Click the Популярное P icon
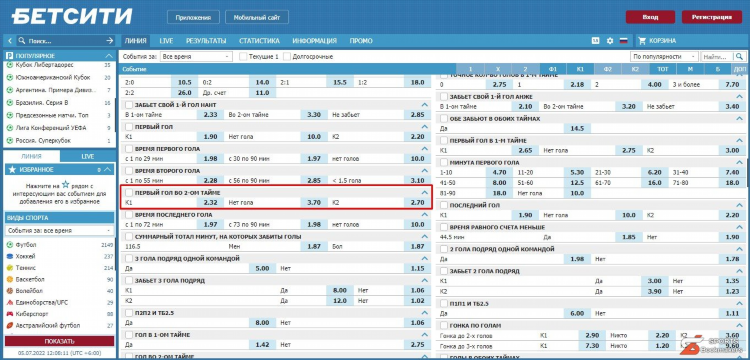Viewport: 750px width, 360px height. coord(10,56)
